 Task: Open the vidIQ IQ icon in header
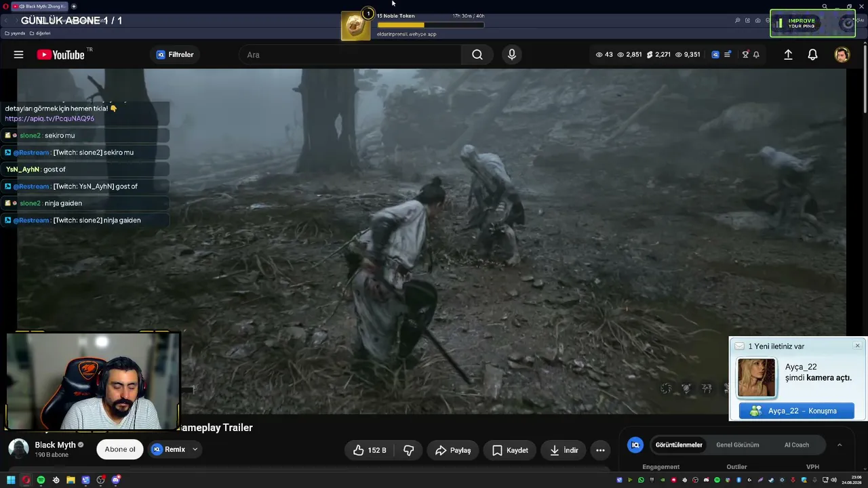[x=715, y=55]
